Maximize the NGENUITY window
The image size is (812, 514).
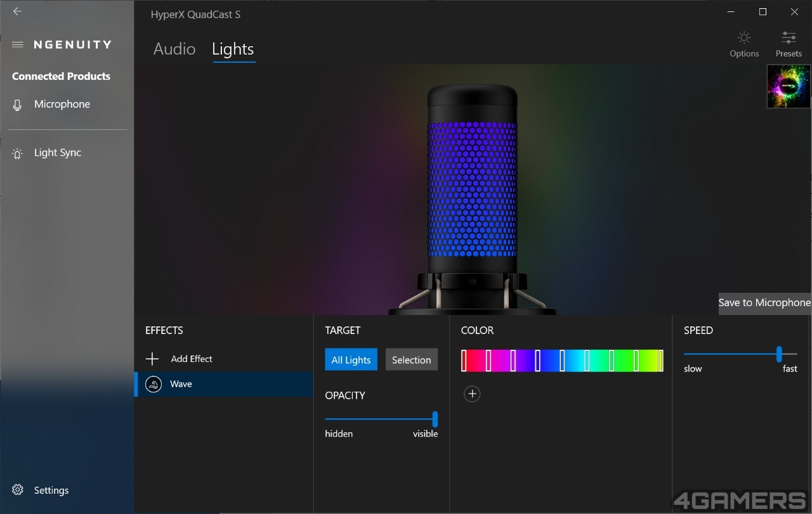pyautogui.click(x=763, y=11)
